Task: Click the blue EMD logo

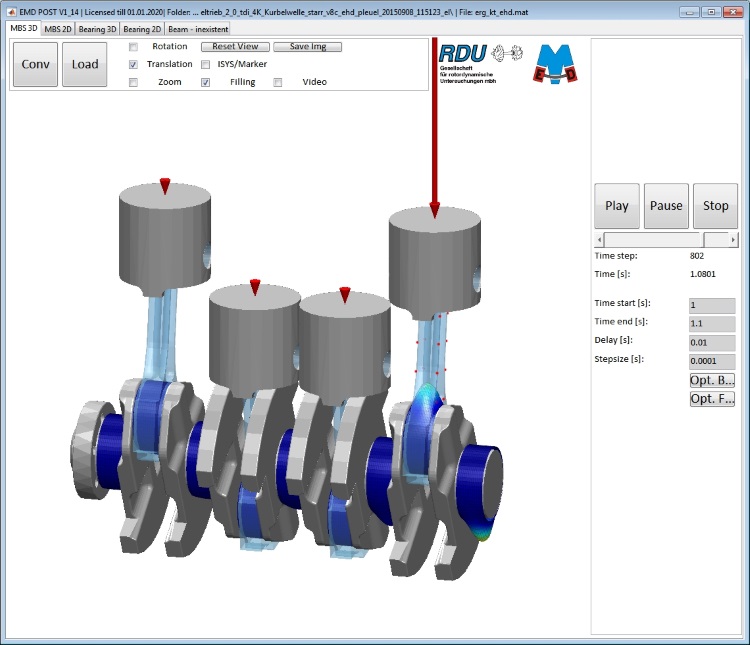Action: click(556, 65)
